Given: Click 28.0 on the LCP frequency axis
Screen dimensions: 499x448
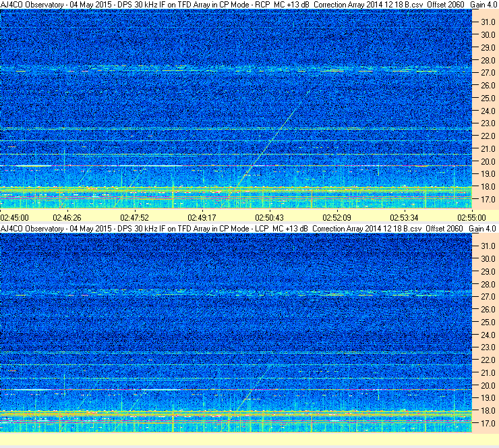Looking at the screenshot, I should coord(488,284).
